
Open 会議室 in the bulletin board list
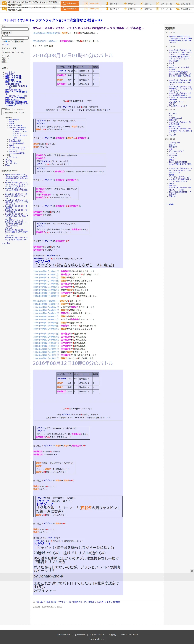(11, 124)
